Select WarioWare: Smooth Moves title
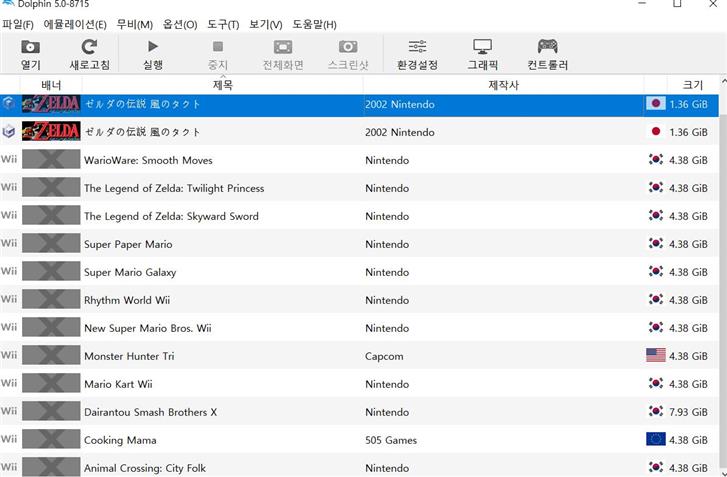 [x=148, y=160]
